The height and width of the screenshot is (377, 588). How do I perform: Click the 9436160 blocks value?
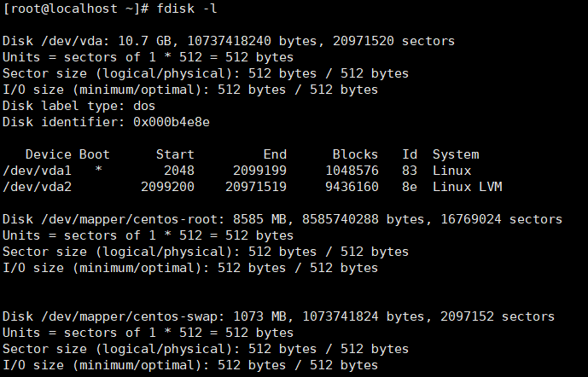click(x=351, y=187)
